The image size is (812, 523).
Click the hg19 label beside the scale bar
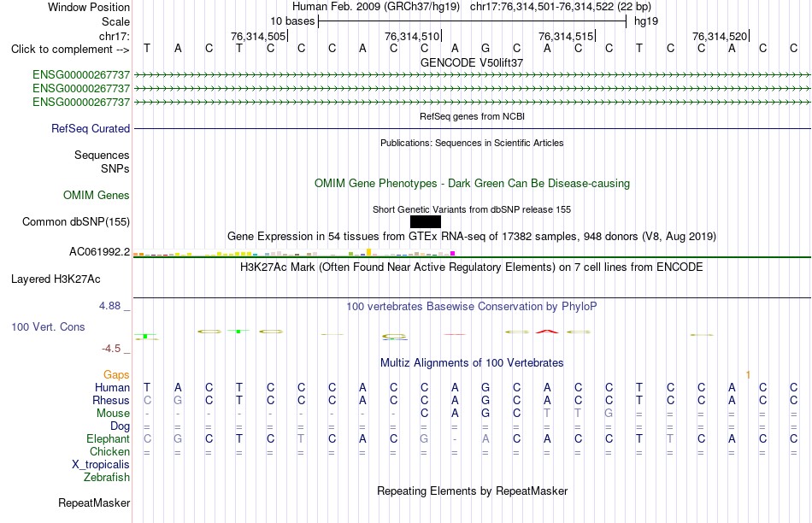(x=646, y=21)
